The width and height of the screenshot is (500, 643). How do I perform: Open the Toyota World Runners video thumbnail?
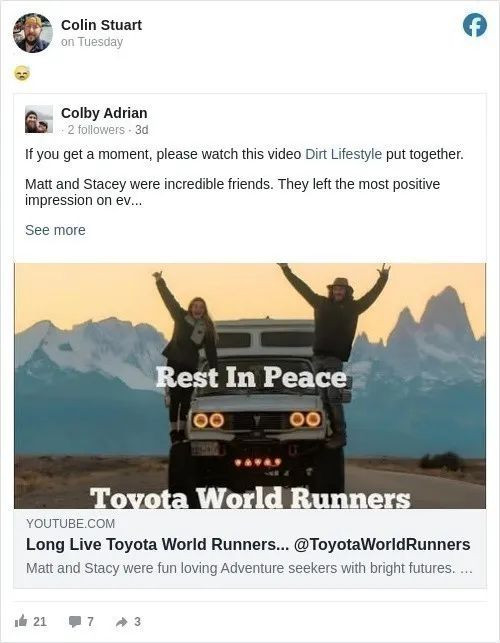coord(250,385)
